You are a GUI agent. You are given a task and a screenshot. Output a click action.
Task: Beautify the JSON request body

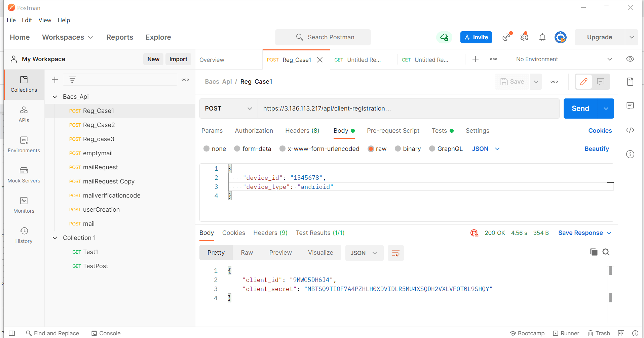tap(597, 149)
